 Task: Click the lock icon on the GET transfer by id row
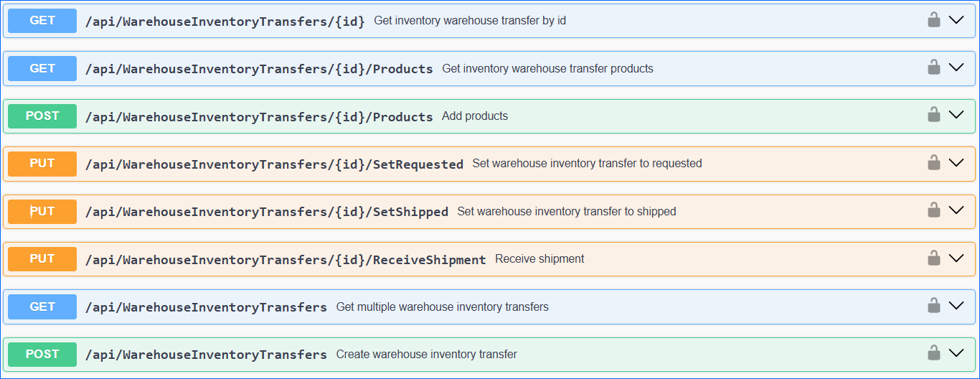[x=933, y=20]
